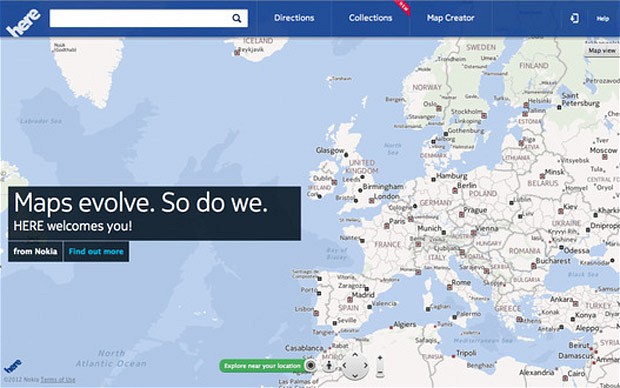Click the Birmingham label on the map
620x388 pixels.
click(383, 186)
